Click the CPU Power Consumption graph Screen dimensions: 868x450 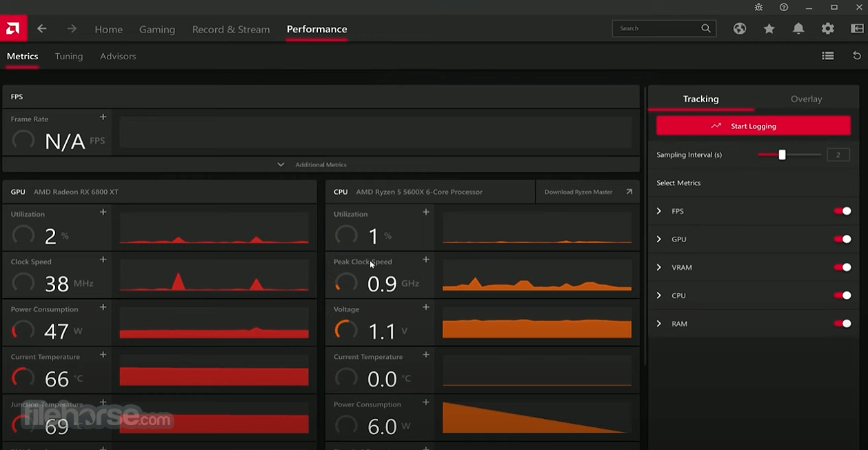pos(537,419)
